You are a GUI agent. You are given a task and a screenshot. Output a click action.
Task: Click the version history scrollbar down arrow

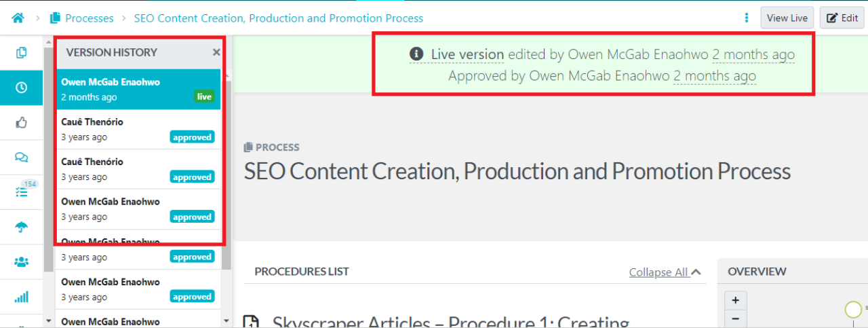48,321
